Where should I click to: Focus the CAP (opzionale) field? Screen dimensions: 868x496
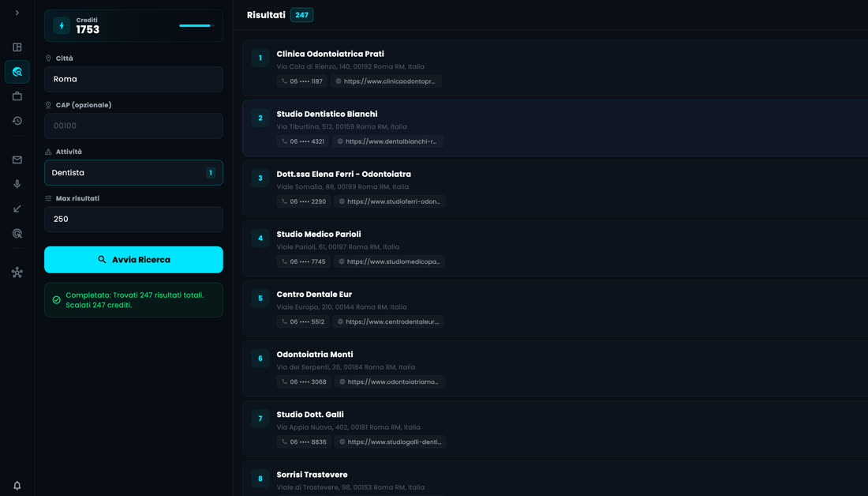(133, 126)
